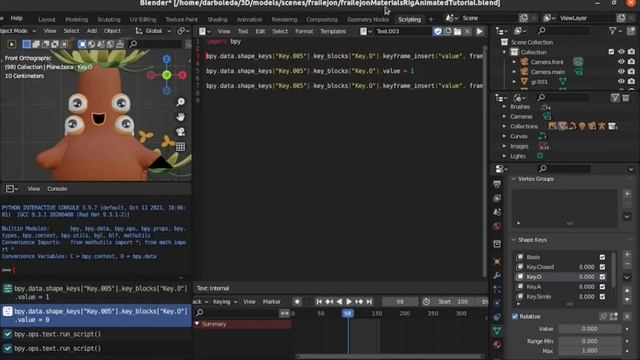Hide the Collection in viewport
Viewport: 640px width, 360px height.
pos(621,52)
